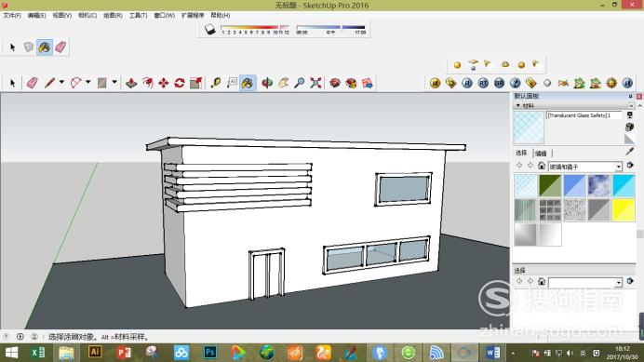Pick the eyedropper sample paint icon

point(630,152)
